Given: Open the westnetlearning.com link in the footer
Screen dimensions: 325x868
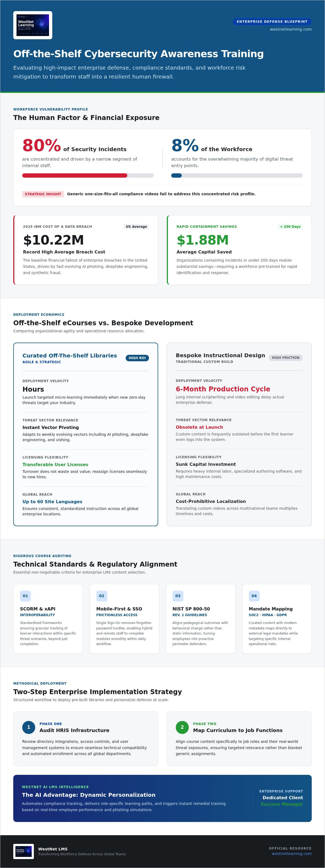Looking at the screenshot, I should click(292, 854).
